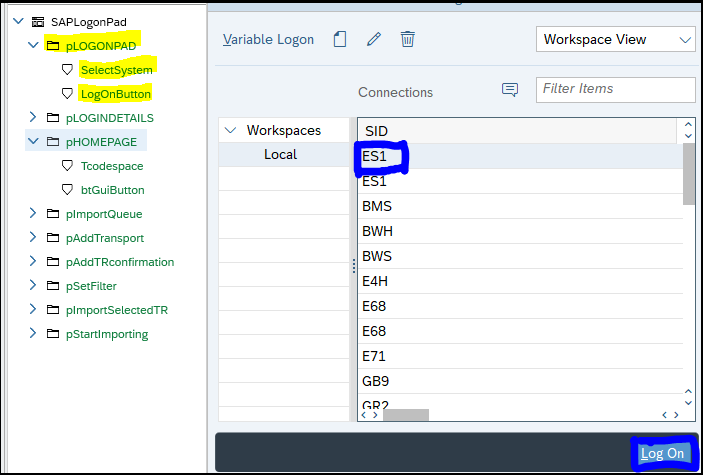This screenshot has height=475, width=703.
Task: Click the new connection document icon
Action: coord(340,39)
